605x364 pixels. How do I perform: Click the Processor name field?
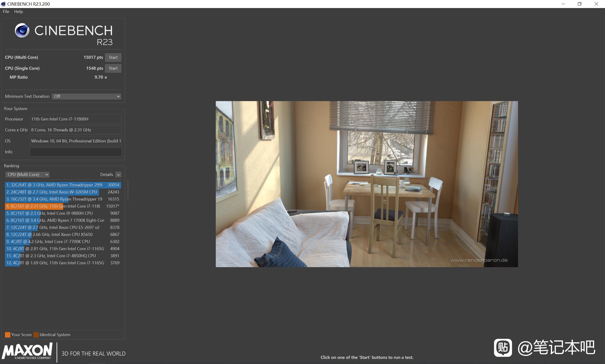pos(76,119)
